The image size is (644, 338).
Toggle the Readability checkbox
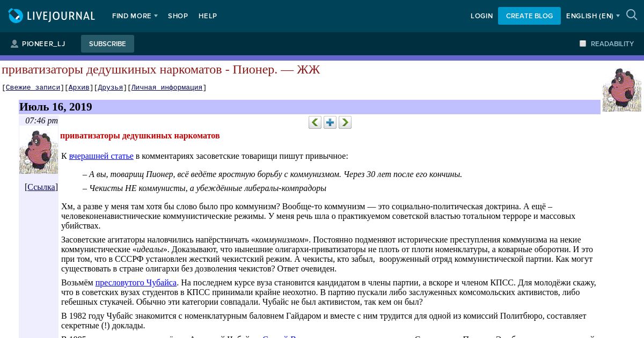[583, 43]
